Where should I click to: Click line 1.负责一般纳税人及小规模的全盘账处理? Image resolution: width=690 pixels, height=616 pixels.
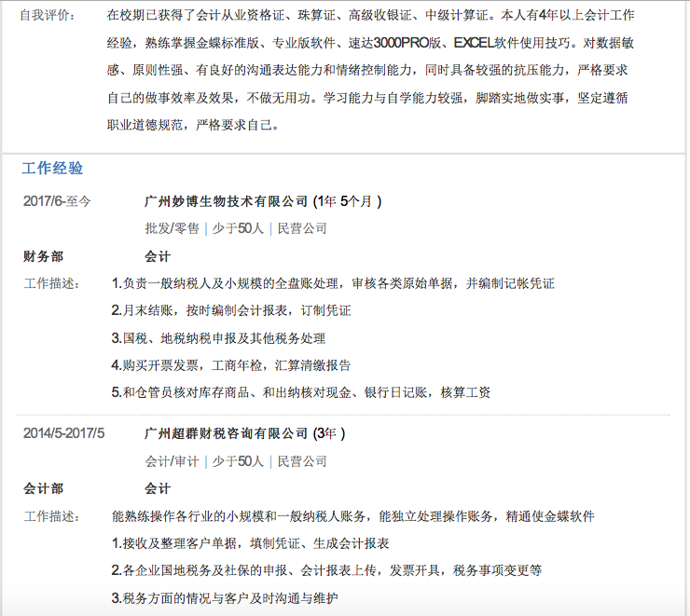333,283
